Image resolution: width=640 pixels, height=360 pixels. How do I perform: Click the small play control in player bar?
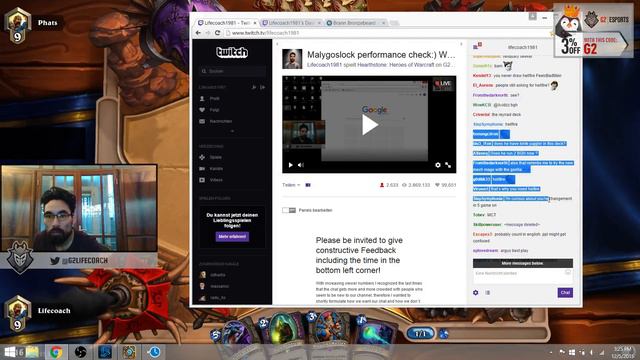291,165
